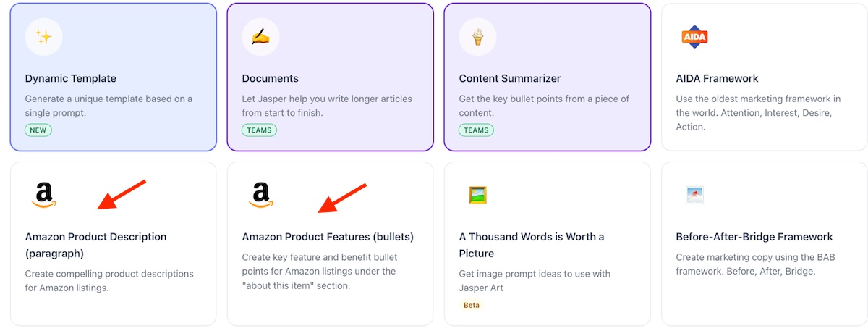
Task: Select the Content Summarizer title
Action: pyautogui.click(x=510, y=78)
